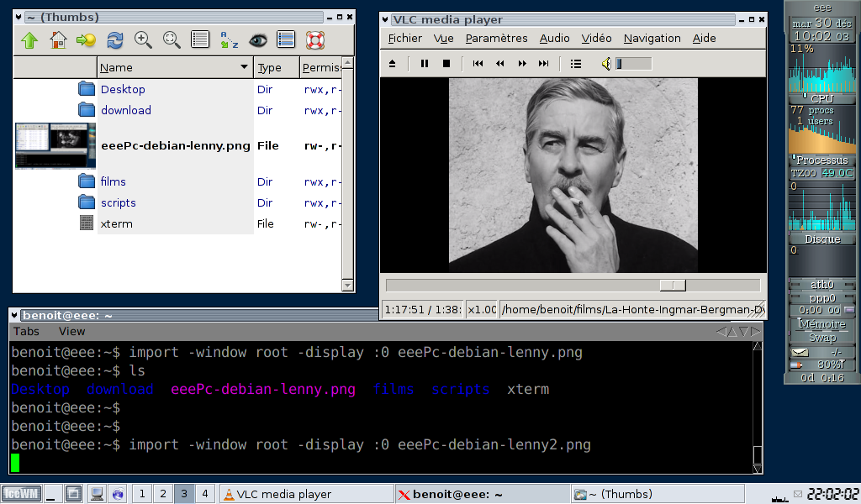Image resolution: width=861 pixels, height=504 pixels.
Task: Open the Thumbs window menu arrow
Action: point(18,17)
